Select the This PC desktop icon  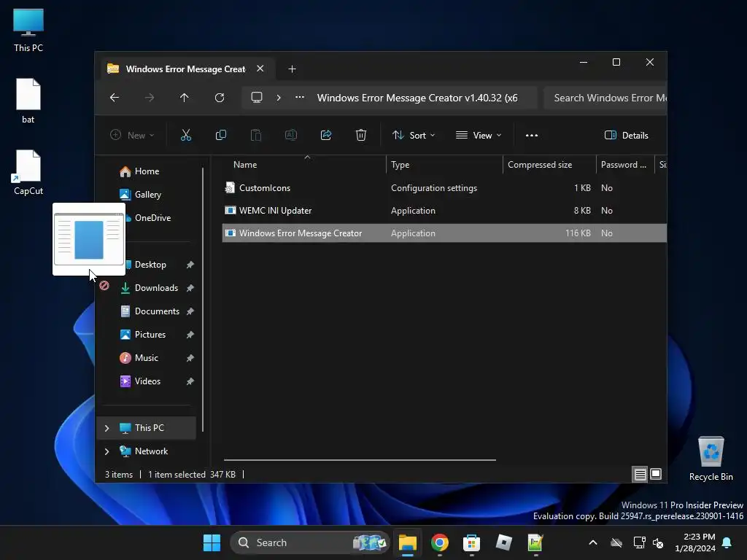[28, 31]
